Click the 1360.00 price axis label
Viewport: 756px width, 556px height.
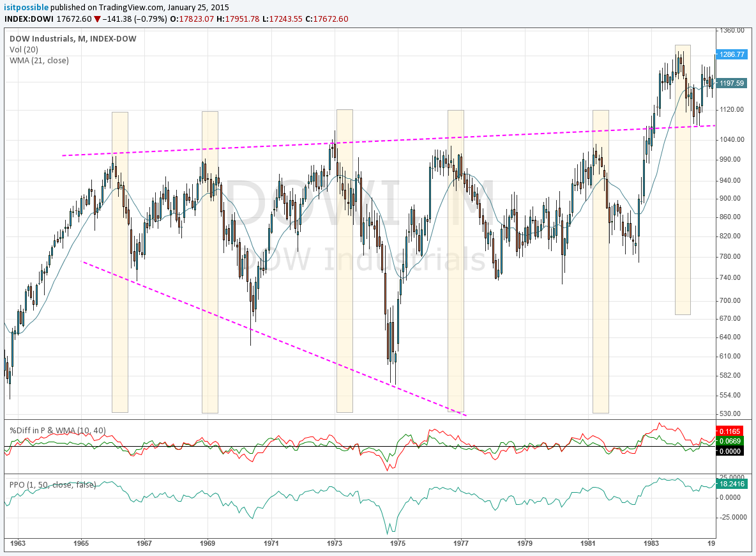click(x=732, y=31)
